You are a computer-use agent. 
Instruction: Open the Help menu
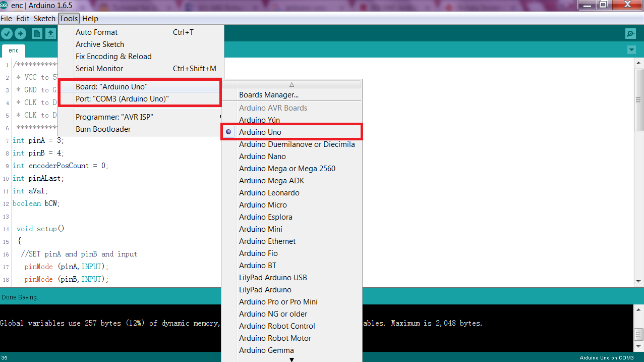(x=90, y=18)
